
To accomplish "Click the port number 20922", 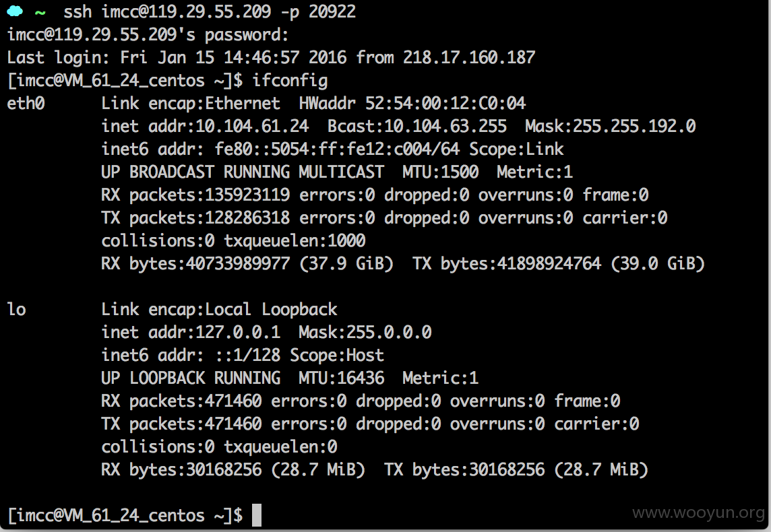I will (x=332, y=12).
